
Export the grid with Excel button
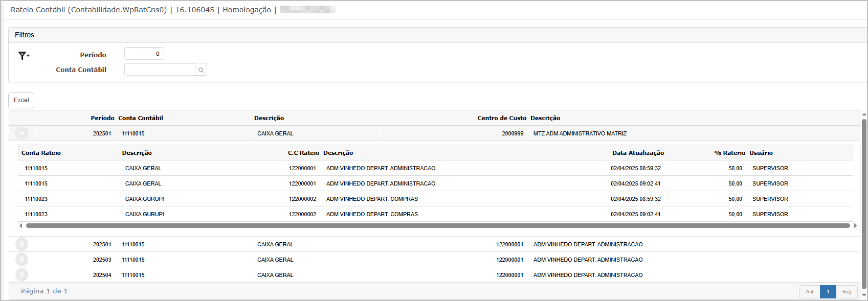(x=21, y=100)
